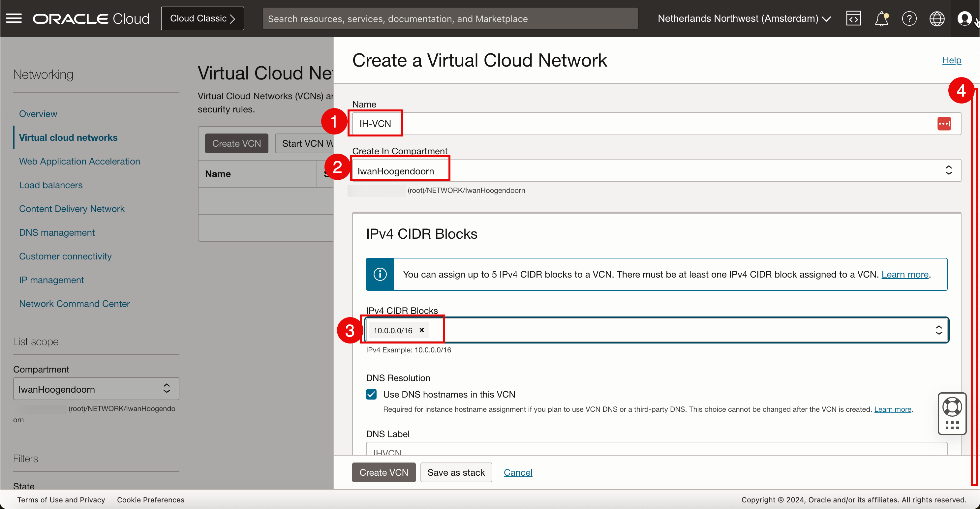Click the Save as stack button

click(x=456, y=472)
